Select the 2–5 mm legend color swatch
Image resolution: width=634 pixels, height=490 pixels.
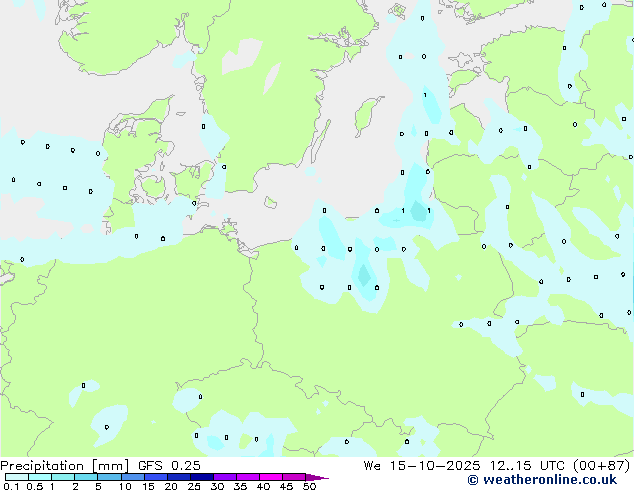86,477
